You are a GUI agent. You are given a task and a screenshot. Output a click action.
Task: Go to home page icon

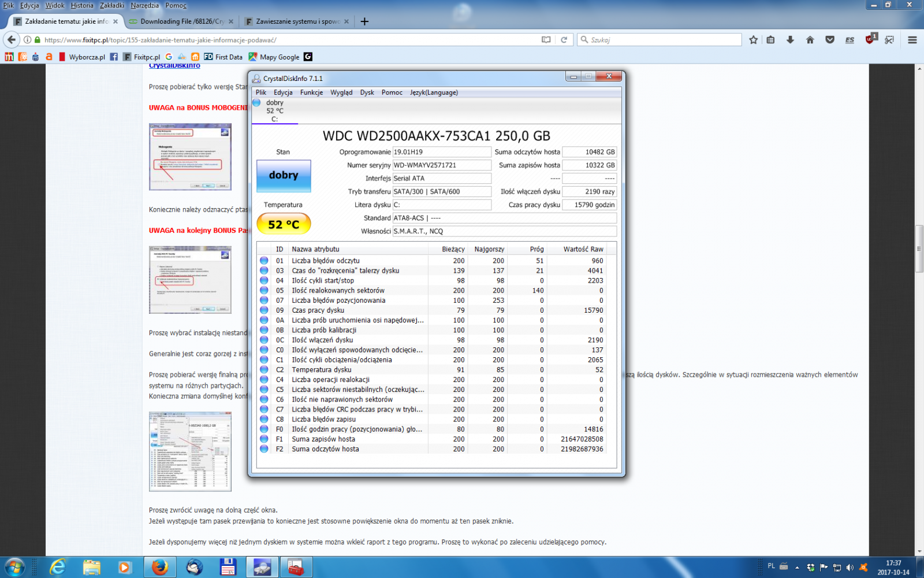click(810, 40)
